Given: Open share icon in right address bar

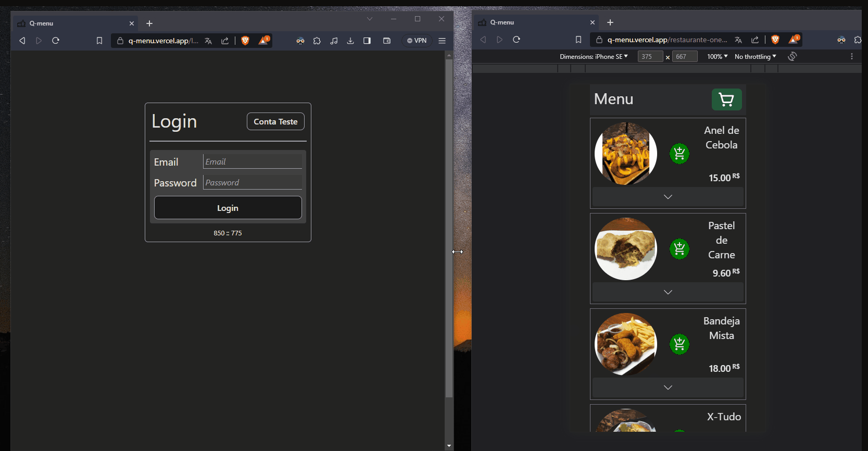Looking at the screenshot, I should [755, 40].
